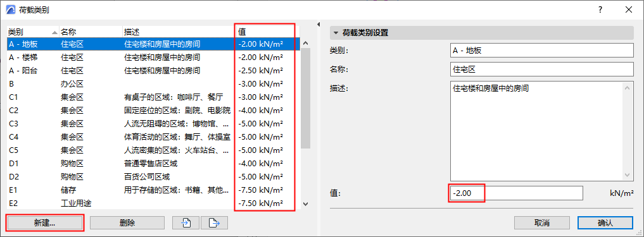644x237 pixels.
Task: Click the list scrollbar down arrow
Action: click(x=305, y=204)
